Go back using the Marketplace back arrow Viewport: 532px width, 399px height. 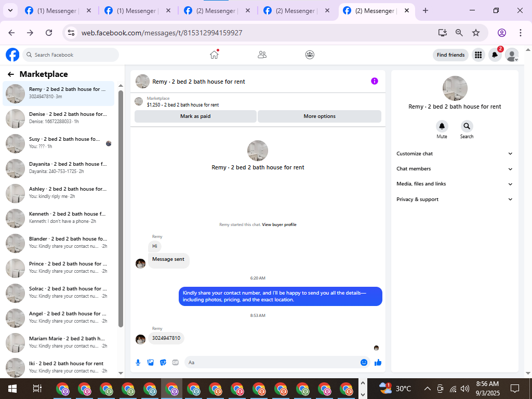[11, 74]
